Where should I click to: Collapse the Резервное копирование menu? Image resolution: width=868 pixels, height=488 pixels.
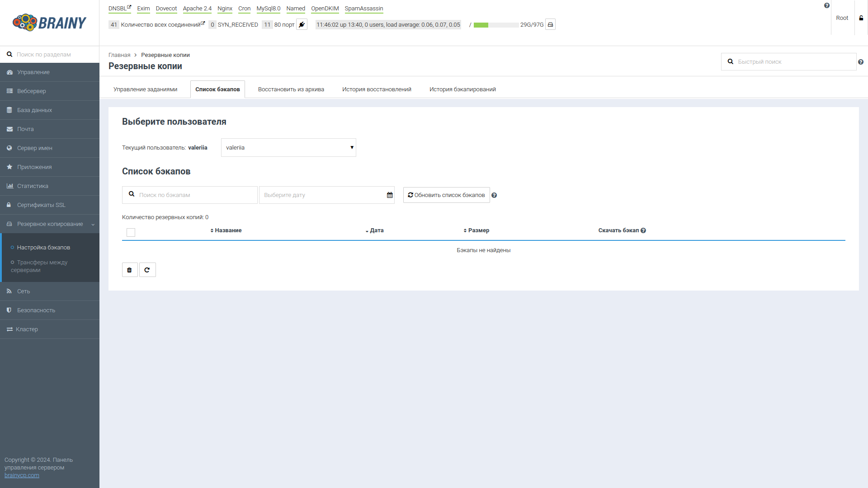(93, 224)
